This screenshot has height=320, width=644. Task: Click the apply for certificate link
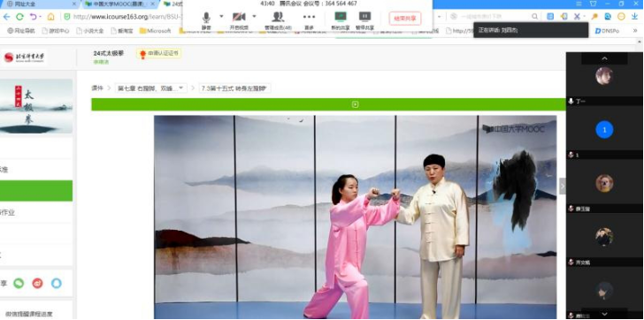pos(159,53)
